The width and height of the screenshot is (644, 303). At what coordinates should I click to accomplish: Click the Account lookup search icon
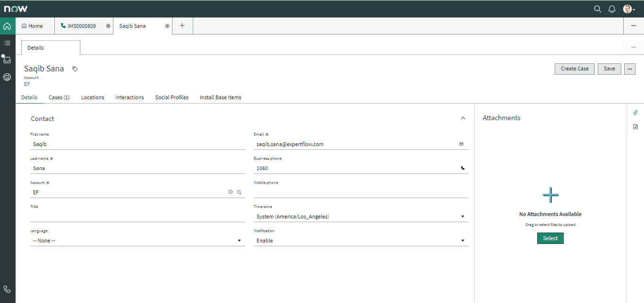click(x=239, y=192)
